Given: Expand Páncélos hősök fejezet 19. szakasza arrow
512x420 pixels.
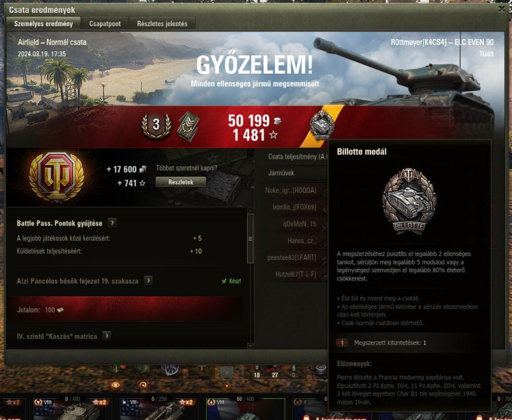Looking at the screenshot, I should pyautogui.click(x=148, y=280).
